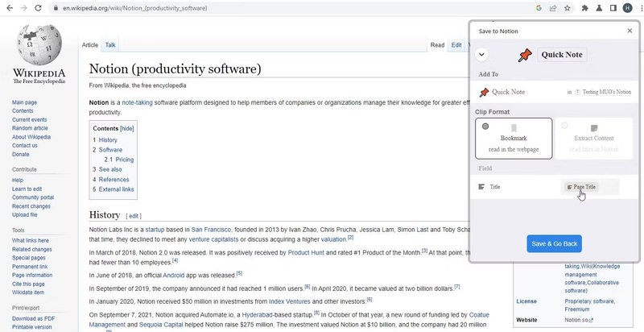Hide the Contents table via hide link
Screen dimensions: 644x332
coord(126,129)
